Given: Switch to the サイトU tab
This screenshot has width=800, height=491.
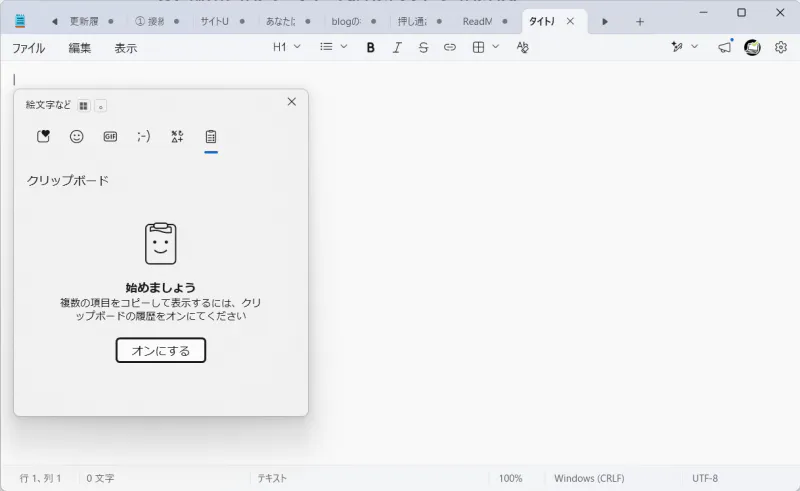Looking at the screenshot, I should (x=222, y=21).
